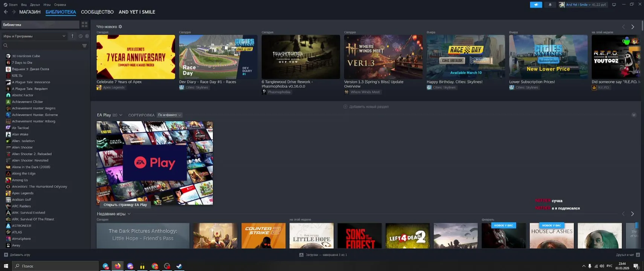The width and height of the screenshot is (644, 271).
Task: Click 'Добавить игру' at the bottom left
Action: coord(20,255)
